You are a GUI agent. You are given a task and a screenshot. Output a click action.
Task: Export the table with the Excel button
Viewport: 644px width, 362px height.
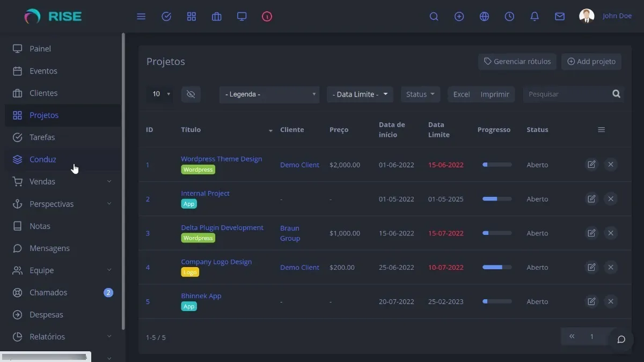(x=462, y=94)
